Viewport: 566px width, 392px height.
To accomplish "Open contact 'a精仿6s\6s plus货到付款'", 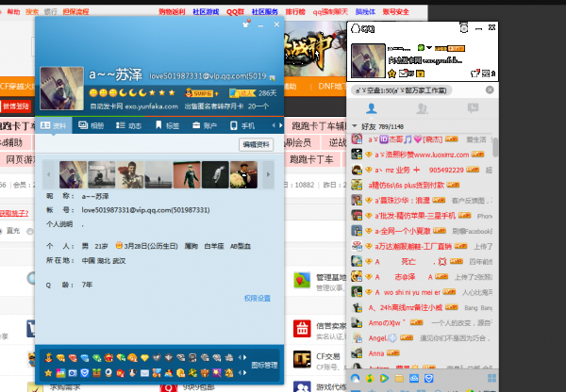I will [x=423, y=185].
